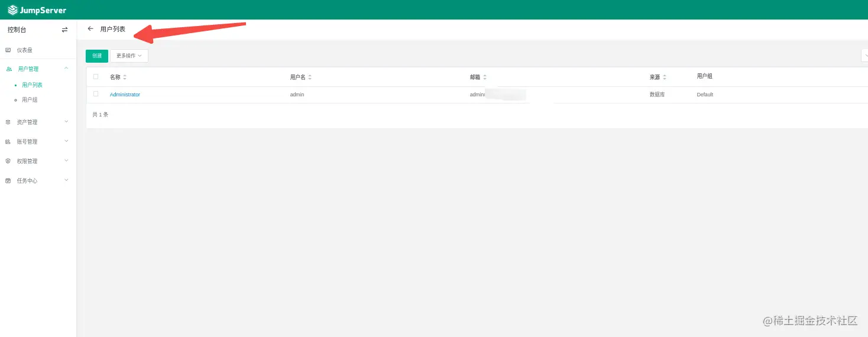
Task: Click the green 创建 button
Action: [97, 56]
